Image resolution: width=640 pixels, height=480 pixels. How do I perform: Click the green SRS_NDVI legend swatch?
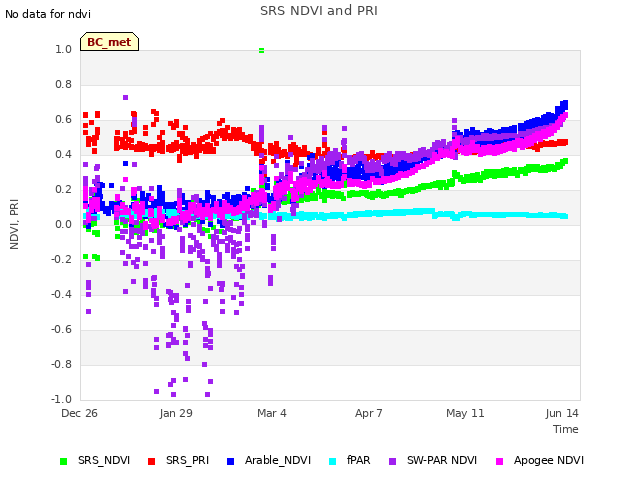63,461
